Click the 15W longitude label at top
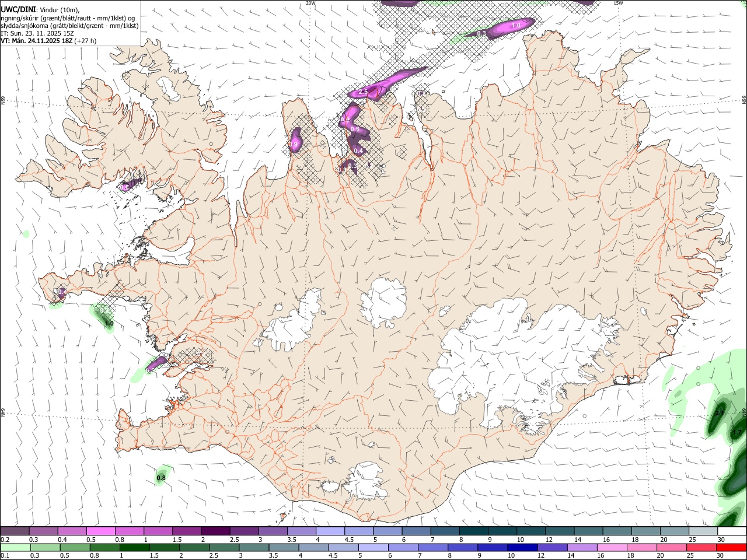The height and width of the screenshot is (560, 747). 618,3
